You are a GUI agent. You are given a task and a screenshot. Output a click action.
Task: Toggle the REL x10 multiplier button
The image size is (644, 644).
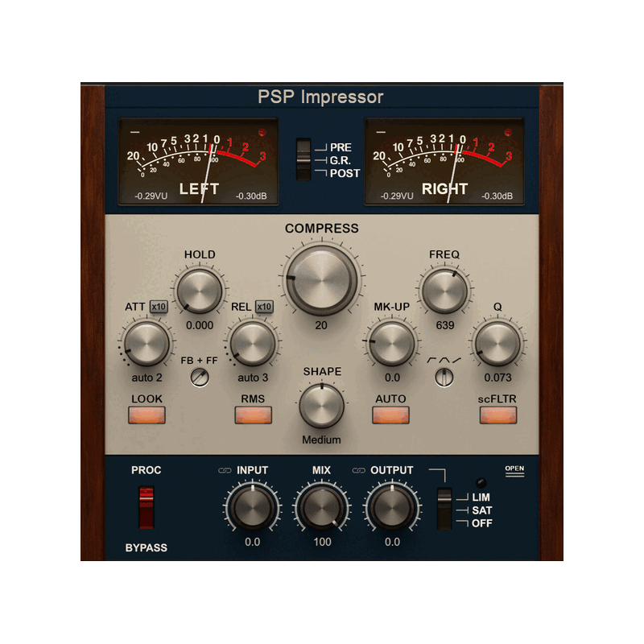[x=264, y=307]
